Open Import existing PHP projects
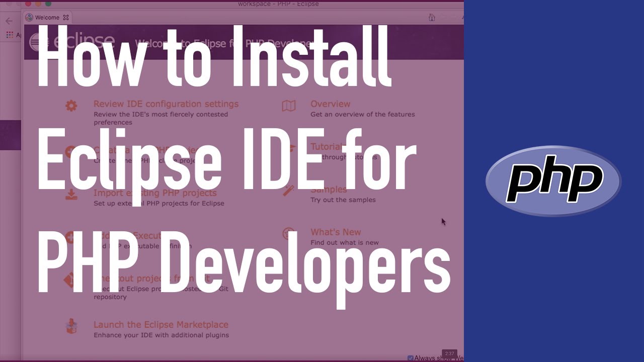This screenshot has height=362, width=644. 155,193
